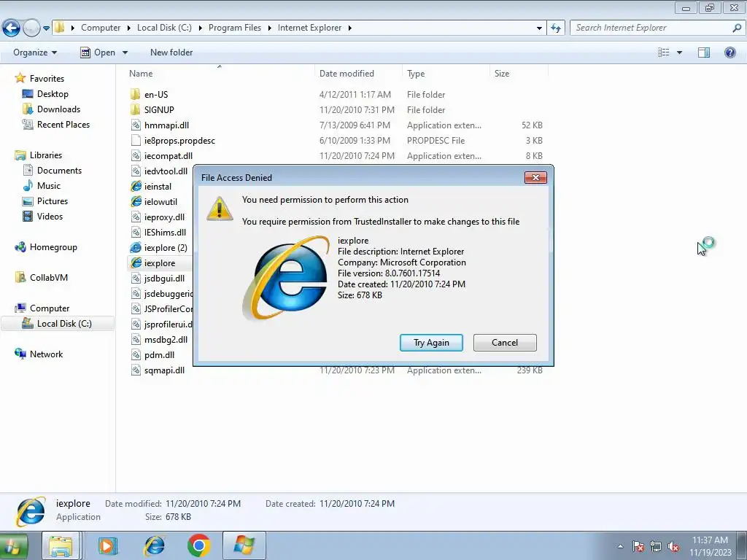Open the Organize menu
This screenshot has width=747, height=560.
(x=35, y=52)
